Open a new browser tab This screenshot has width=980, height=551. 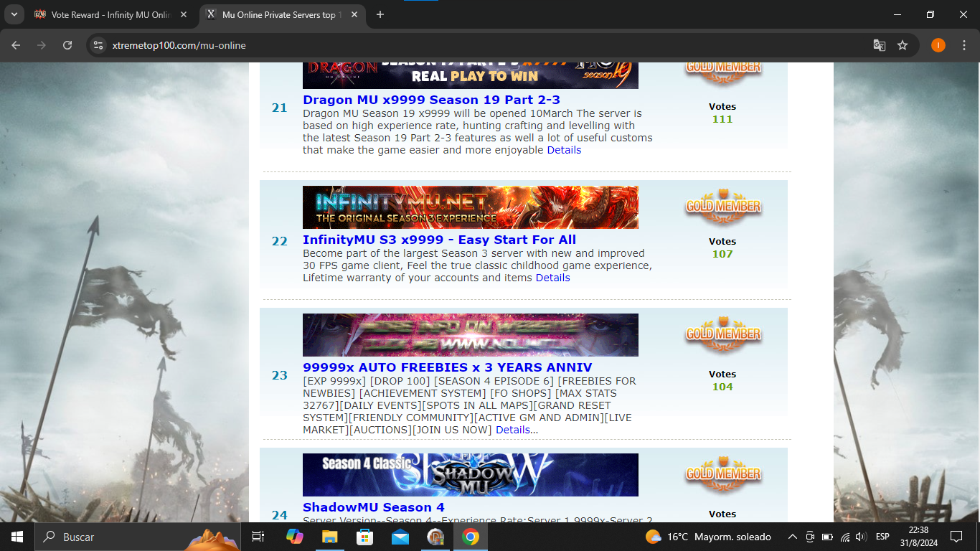(x=380, y=14)
